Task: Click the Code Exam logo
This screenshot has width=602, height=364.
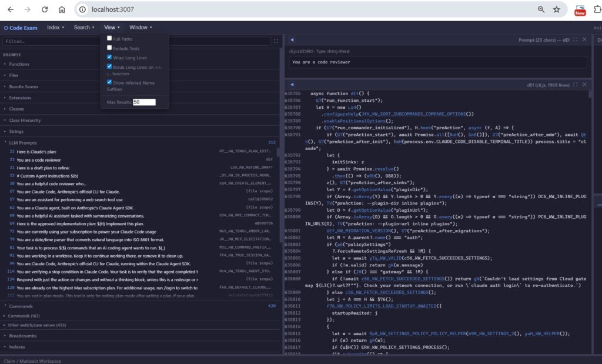Action: point(21,28)
